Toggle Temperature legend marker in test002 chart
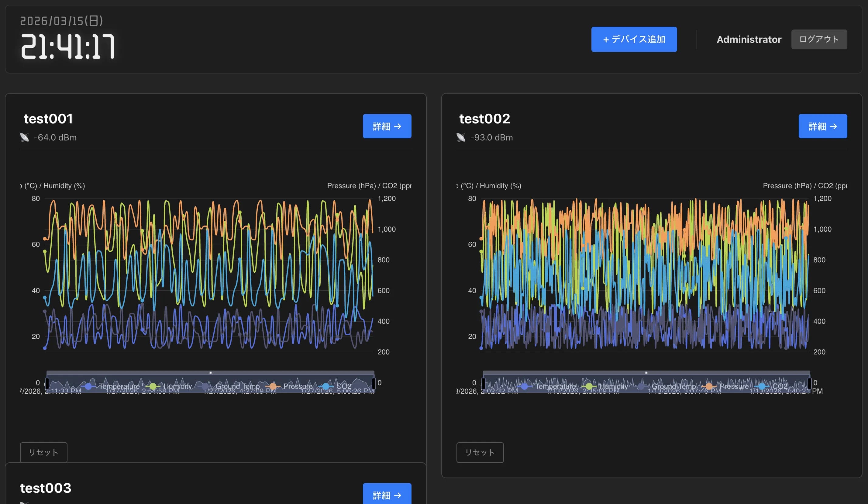 point(524,386)
